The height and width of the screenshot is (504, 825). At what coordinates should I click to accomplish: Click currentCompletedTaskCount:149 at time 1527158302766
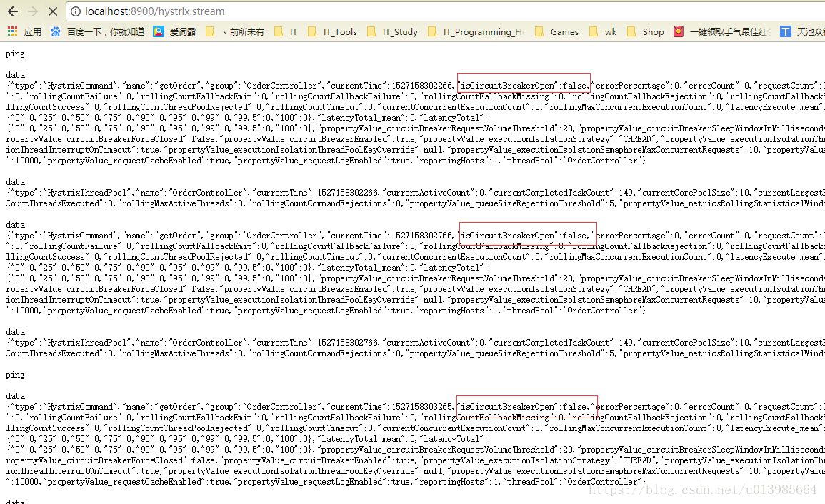(563, 343)
